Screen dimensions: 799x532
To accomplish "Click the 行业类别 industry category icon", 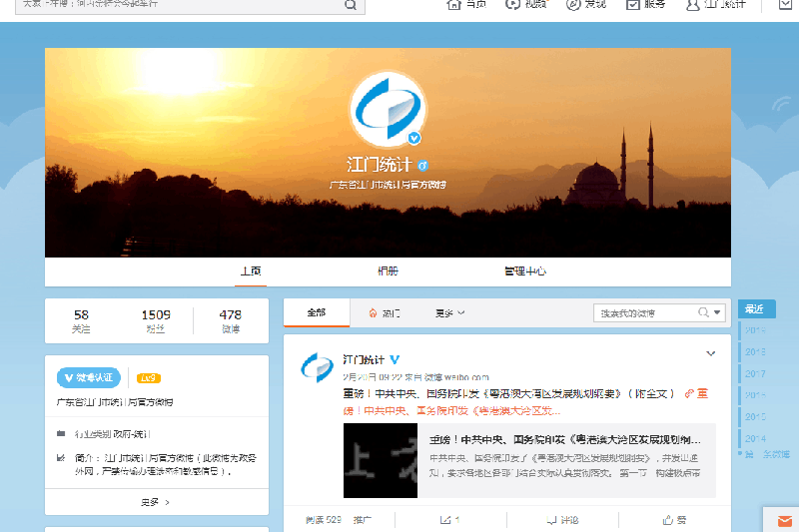I will pyautogui.click(x=61, y=434).
